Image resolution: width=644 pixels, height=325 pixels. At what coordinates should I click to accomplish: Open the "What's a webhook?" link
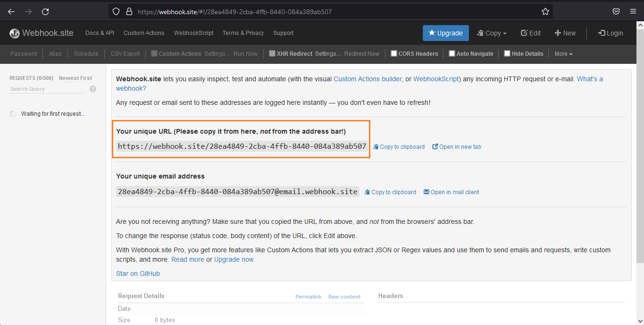pos(590,79)
